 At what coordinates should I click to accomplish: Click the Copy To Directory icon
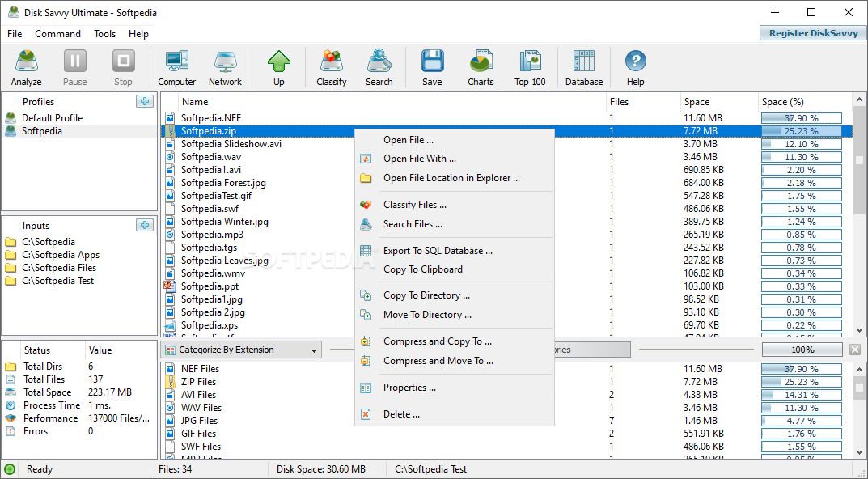coord(366,295)
